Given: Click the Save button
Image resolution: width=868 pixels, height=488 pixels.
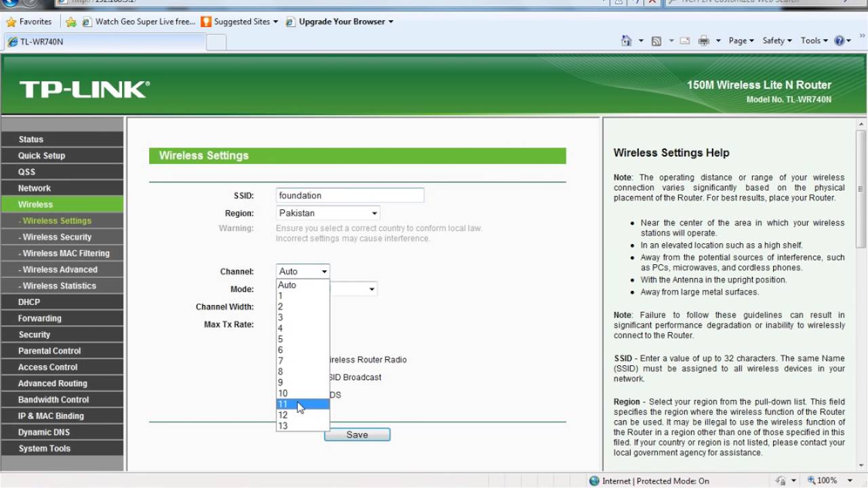Looking at the screenshot, I should coord(357,434).
